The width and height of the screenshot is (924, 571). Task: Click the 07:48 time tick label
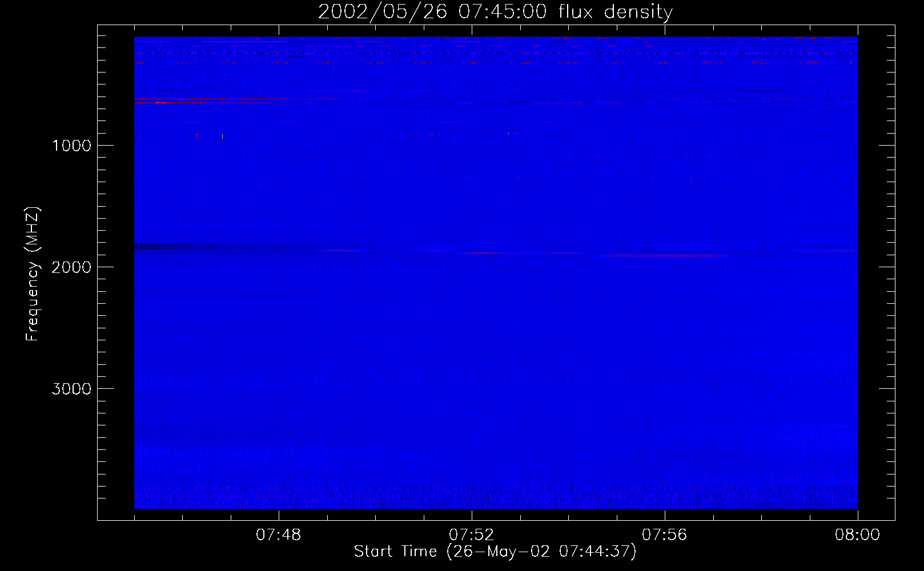(279, 535)
